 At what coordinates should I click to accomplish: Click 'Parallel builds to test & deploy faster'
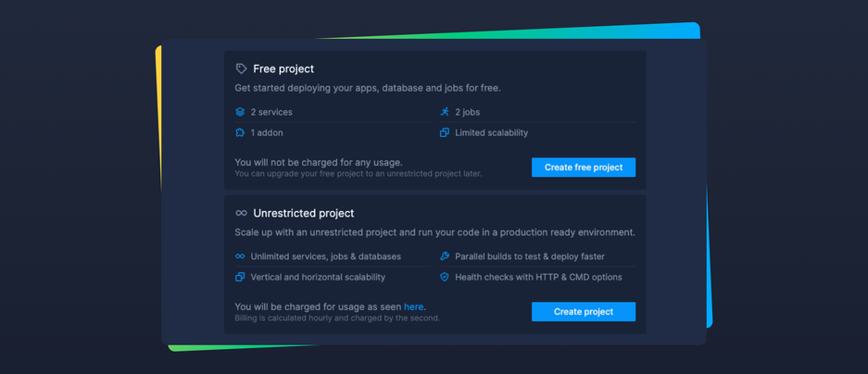pos(530,256)
